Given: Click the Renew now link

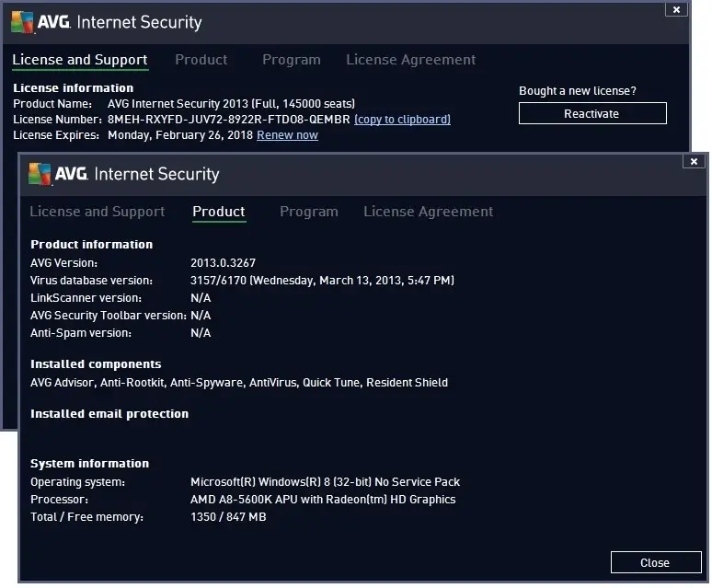Looking at the screenshot, I should [287, 135].
